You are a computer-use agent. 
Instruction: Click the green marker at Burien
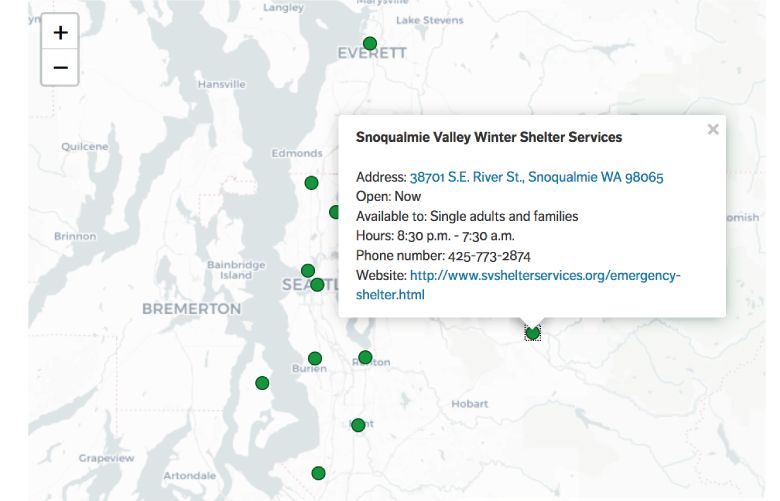pos(315,358)
